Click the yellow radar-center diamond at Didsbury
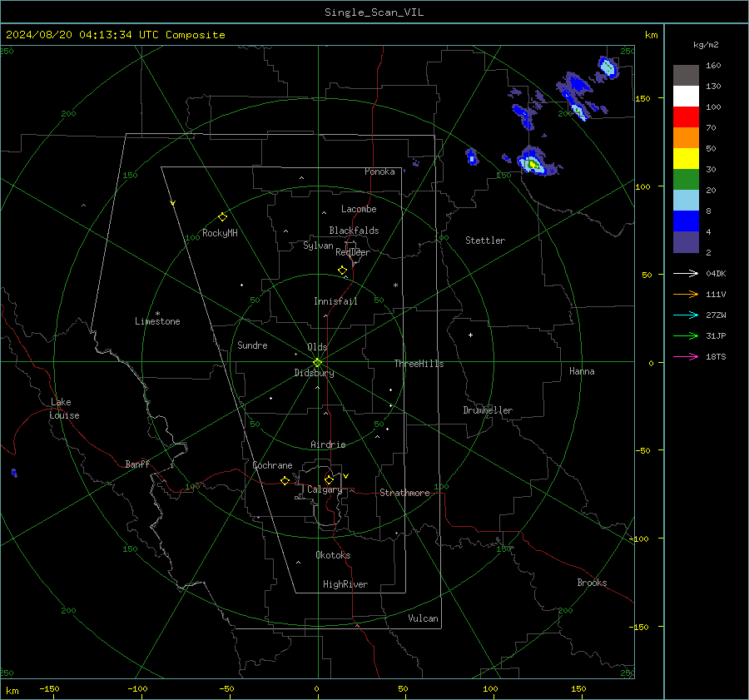 click(x=317, y=363)
